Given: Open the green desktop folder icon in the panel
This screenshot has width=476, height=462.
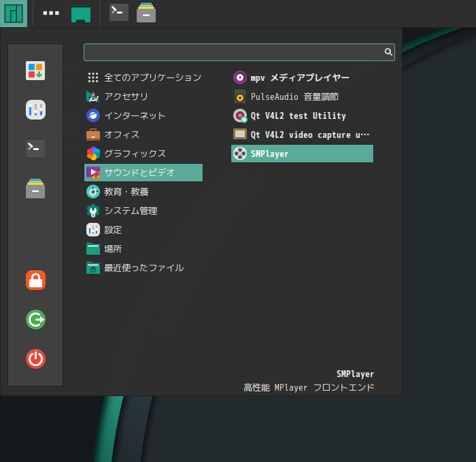Looking at the screenshot, I should 81,14.
